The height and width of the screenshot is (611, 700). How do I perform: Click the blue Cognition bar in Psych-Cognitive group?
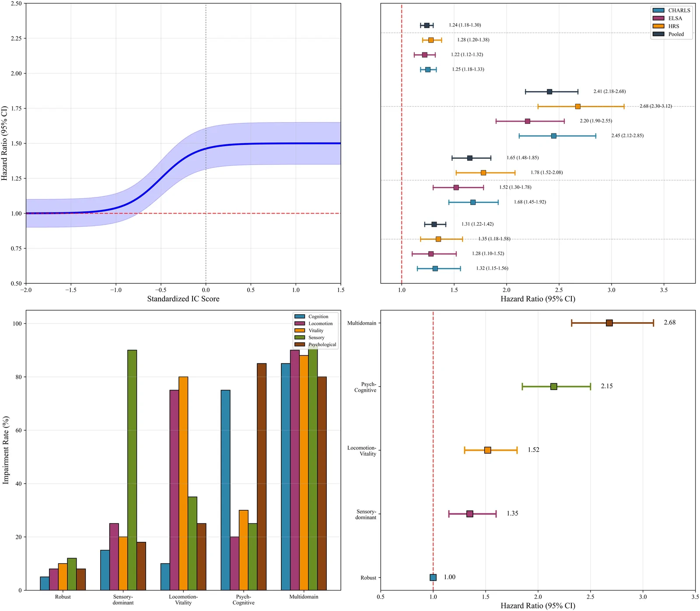225,490
